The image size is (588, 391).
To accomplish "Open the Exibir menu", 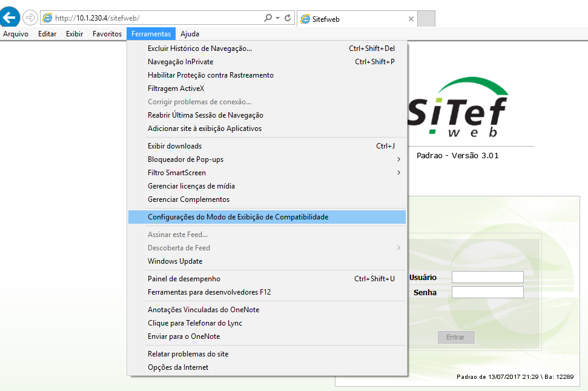I will point(74,34).
